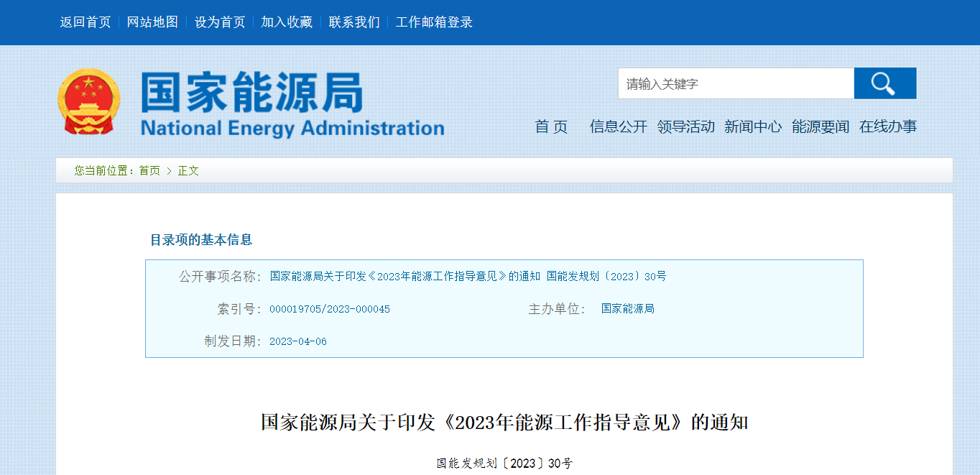The height and width of the screenshot is (475, 980).
Task: Click the 索引号 label
Action: click(240, 310)
